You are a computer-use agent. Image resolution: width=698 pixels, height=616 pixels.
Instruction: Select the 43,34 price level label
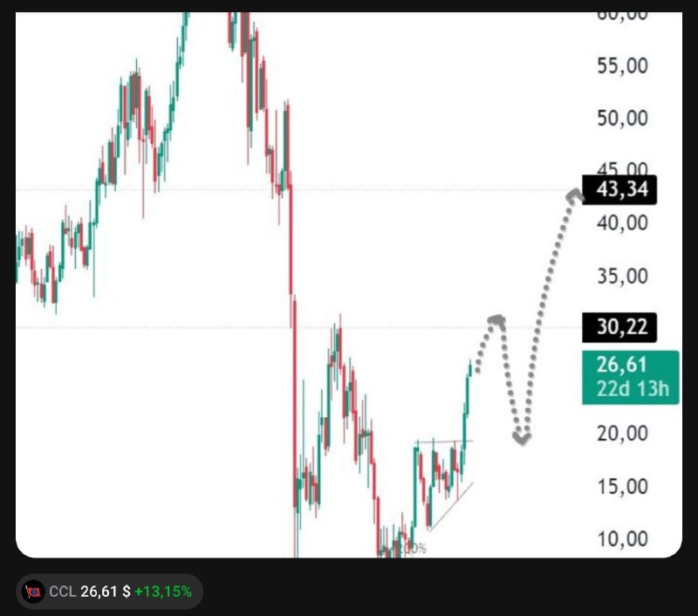click(619, 189)
